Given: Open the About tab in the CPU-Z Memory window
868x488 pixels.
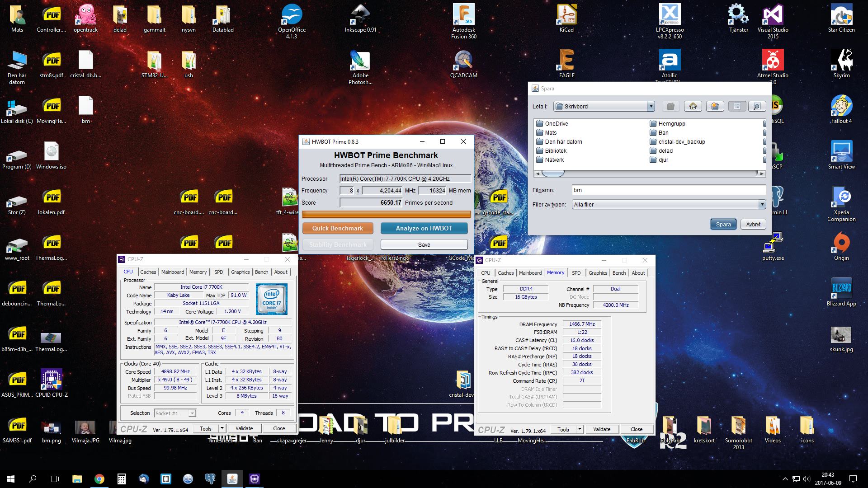Looking at the screenshot, I should tap(638, 273).
